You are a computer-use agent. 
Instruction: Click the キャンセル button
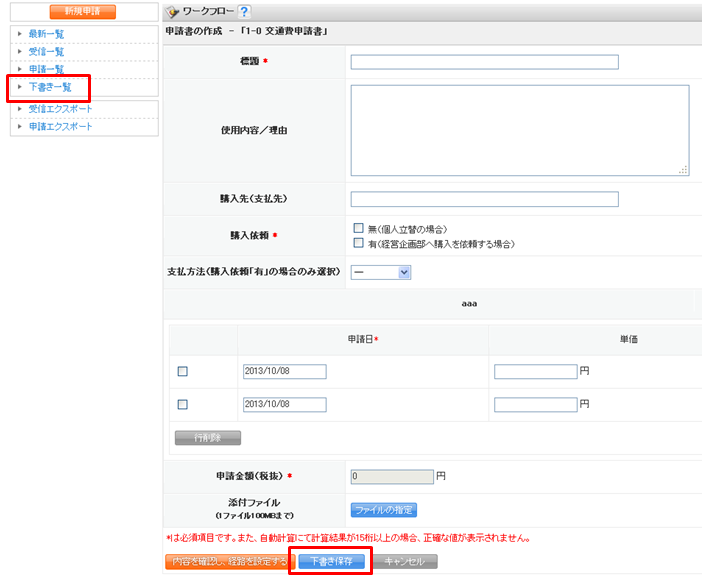[405, 562]
